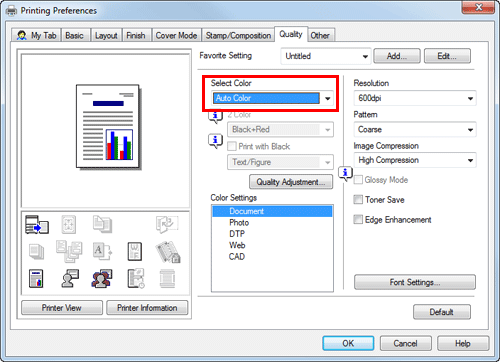
Task: Click the document with clock icon
Action: (136, 278)
